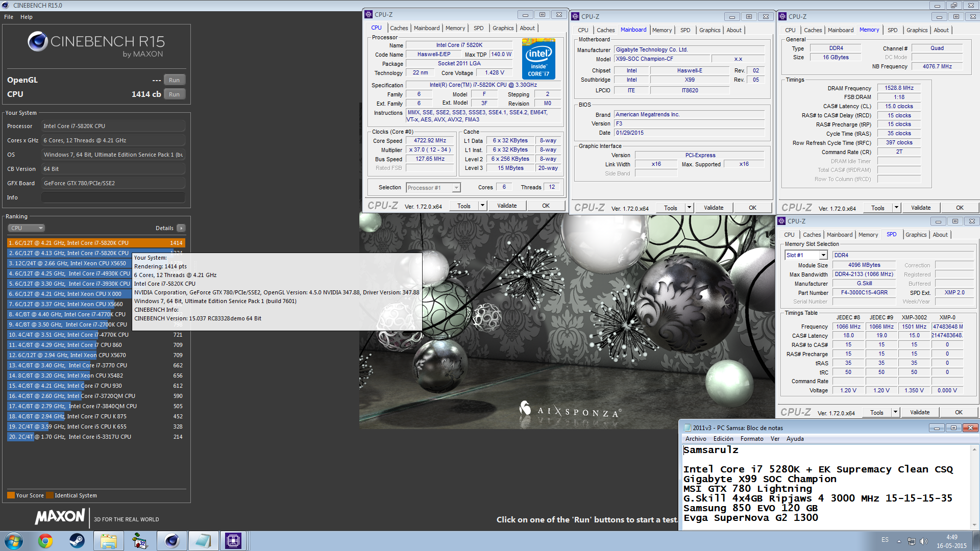Click Tools button in the Memory CPU-Z window
Viewport: 980px width, 551px height.
coord(877,208)
